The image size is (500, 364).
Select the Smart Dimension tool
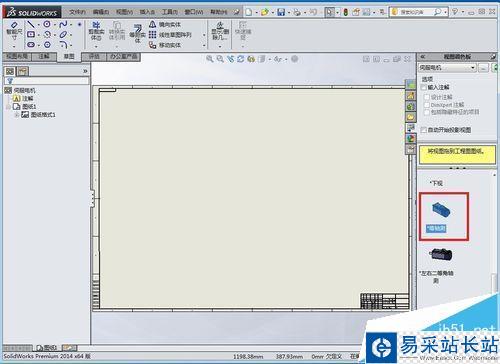tap(14, 32)
